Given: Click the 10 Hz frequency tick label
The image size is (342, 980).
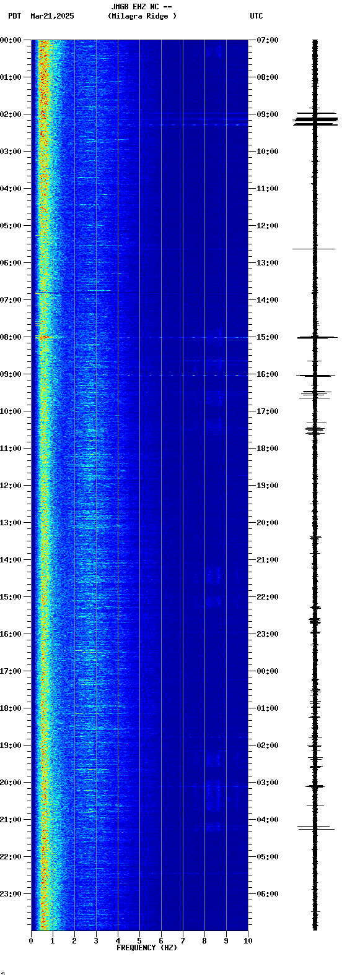Looking at the screenshot, I should [x=248, y=941].
